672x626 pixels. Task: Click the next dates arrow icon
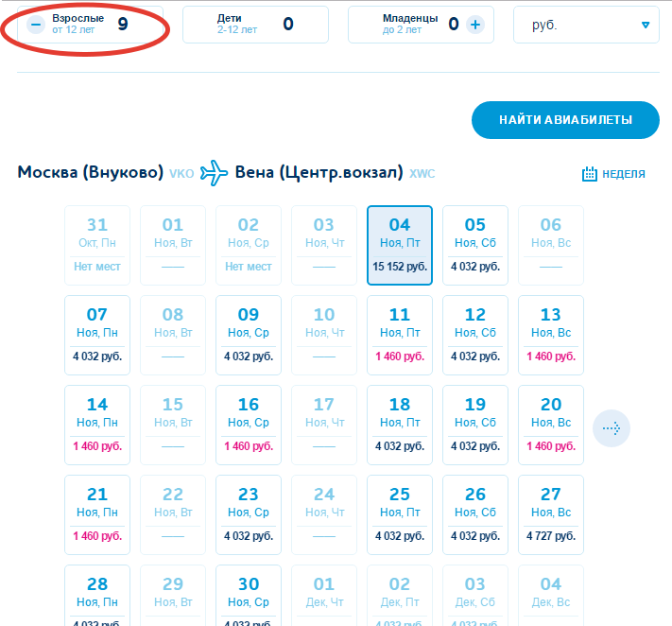[x=612, y=429]
